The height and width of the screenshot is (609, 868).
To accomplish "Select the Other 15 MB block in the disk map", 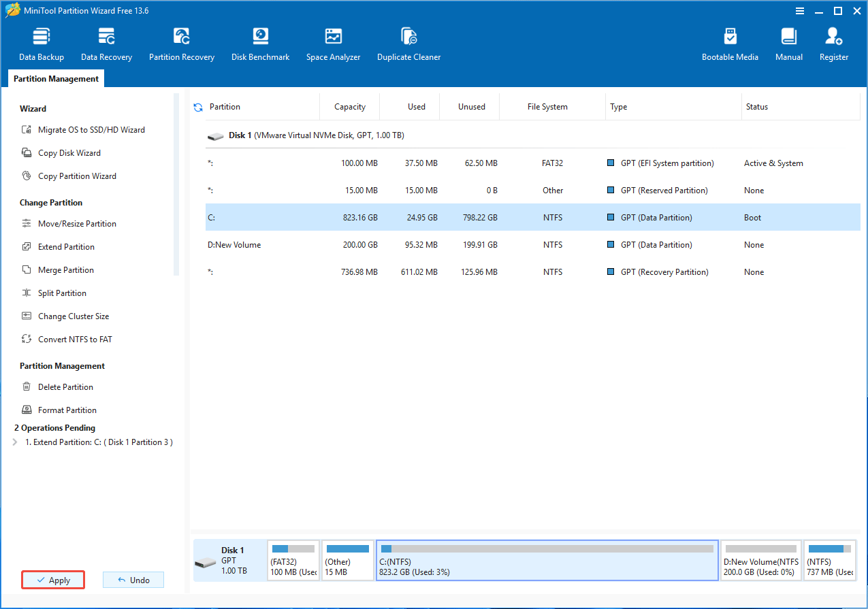I will [347, 561].
